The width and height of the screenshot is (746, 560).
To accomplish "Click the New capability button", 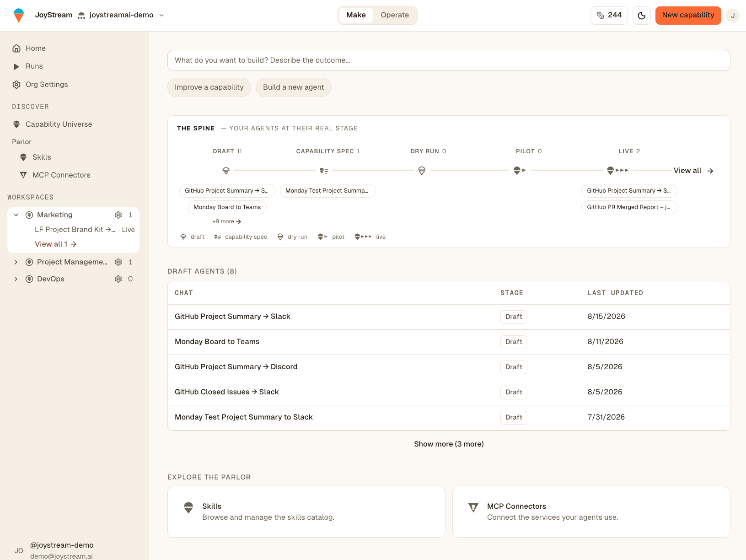I will [688, 16].
